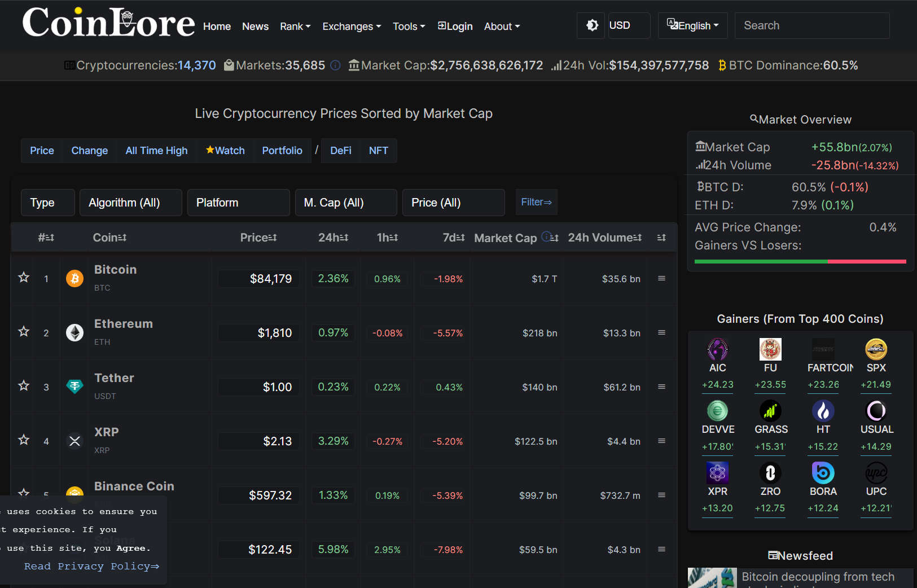Image resolution: width=917 pixels, height=588 pixels.
Task: Switch to the Portfolio tab
Action: point(282,151)
